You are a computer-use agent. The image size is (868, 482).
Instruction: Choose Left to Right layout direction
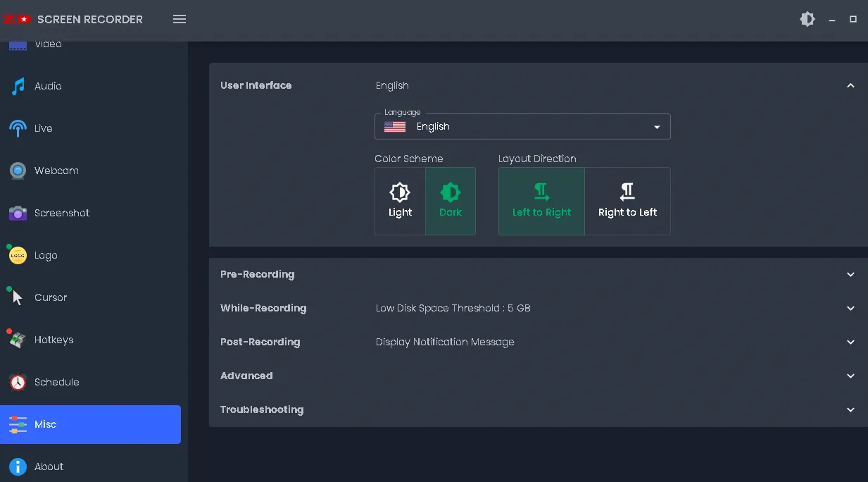541,201
